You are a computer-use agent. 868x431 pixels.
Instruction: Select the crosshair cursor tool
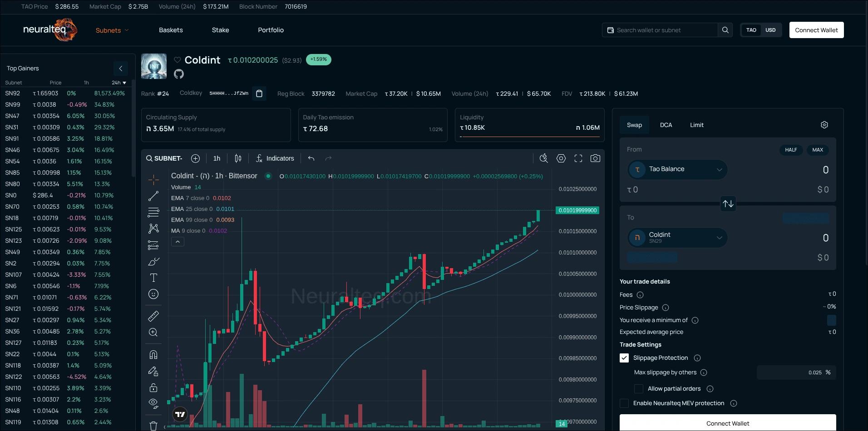[x=153, y=180]
